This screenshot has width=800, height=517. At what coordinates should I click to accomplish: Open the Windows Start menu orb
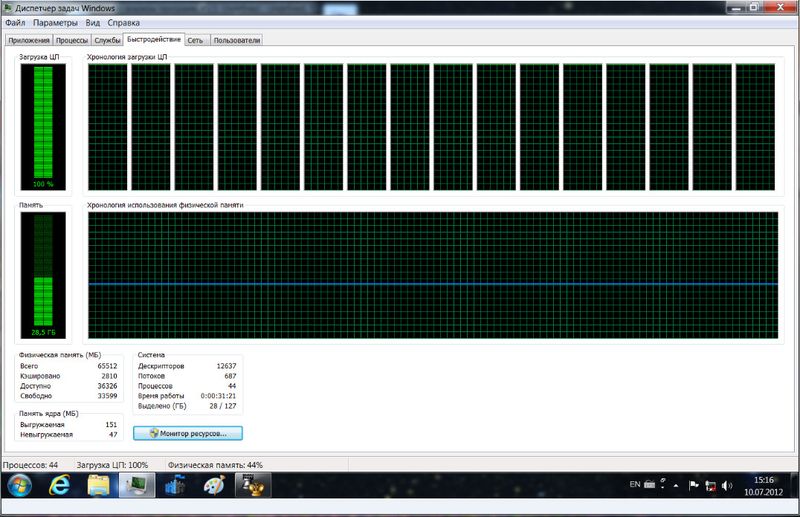19,485
